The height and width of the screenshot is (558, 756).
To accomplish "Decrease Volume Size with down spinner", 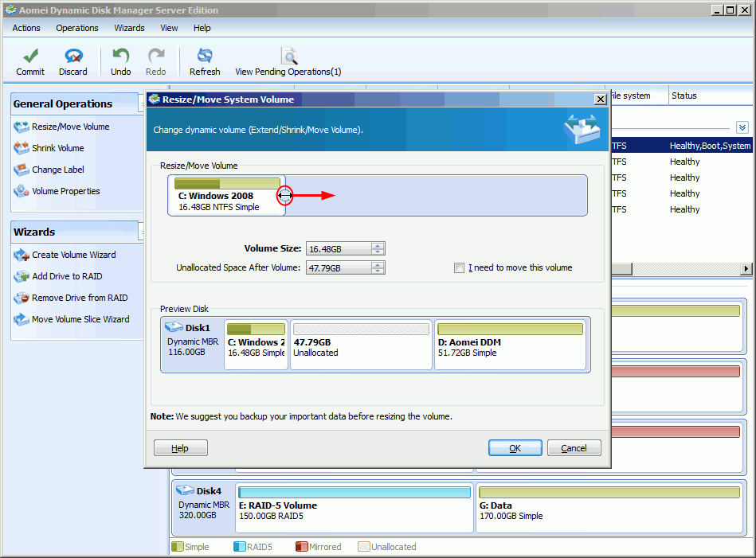I will coord(378,252).
